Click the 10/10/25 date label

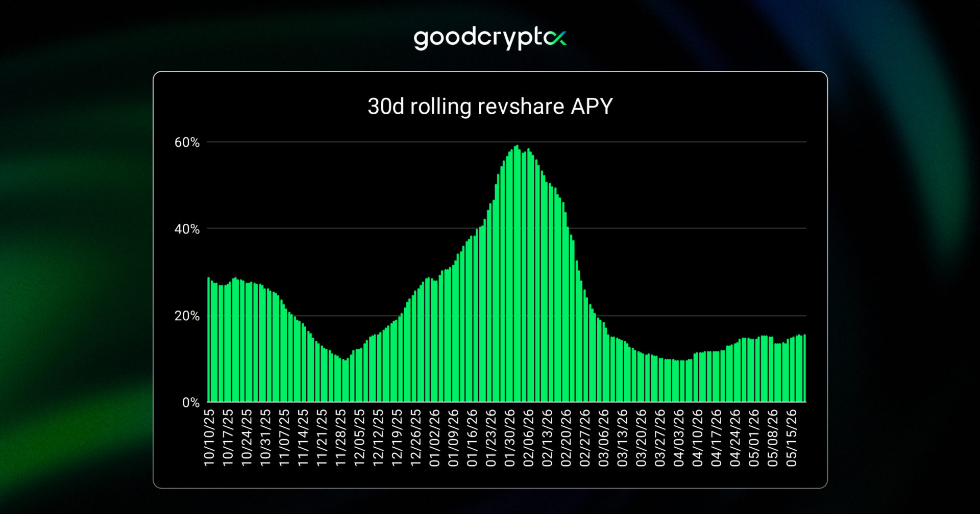[209, 438]
